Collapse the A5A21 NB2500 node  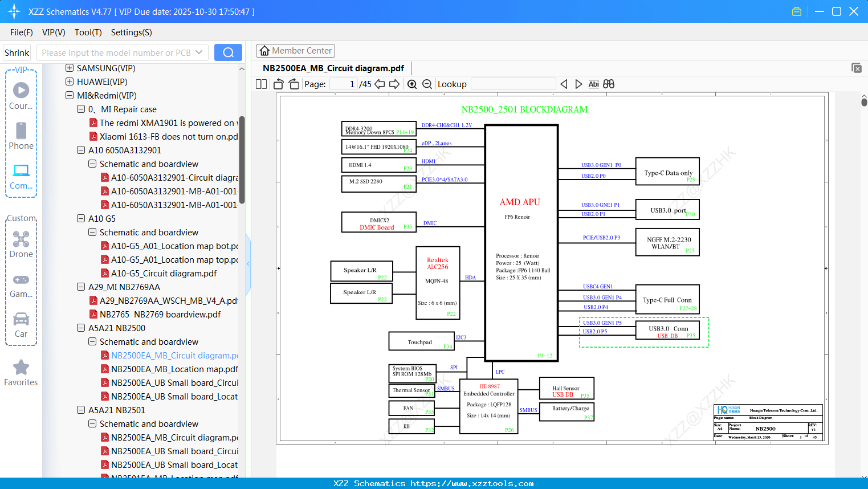point(81,328)
